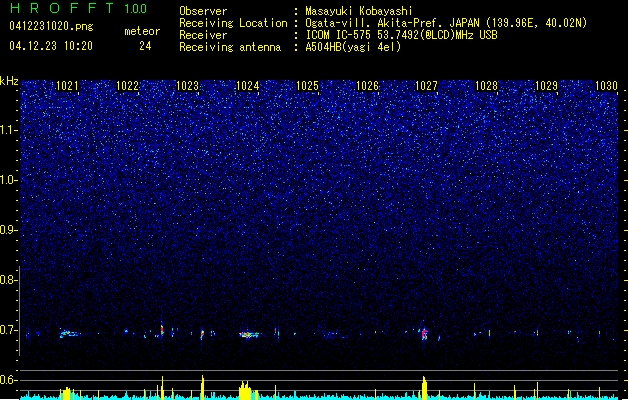Click the 1023 time marker
Screen dimensions: 629x400
coord(187,86)
